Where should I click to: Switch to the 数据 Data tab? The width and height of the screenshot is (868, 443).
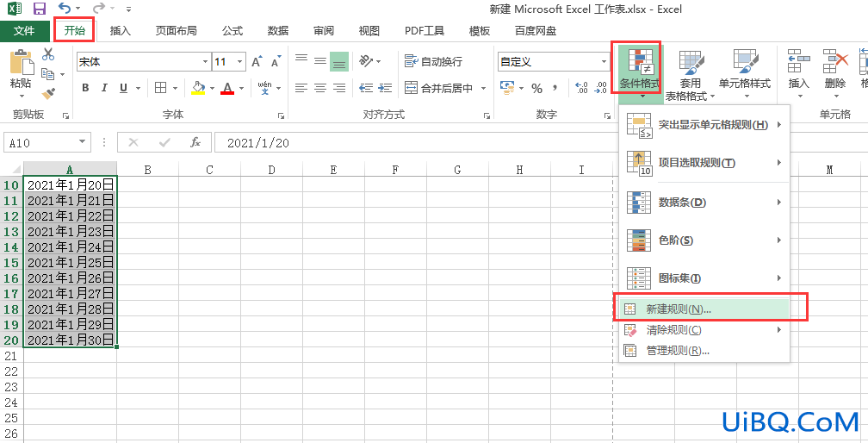pos(278,31)
